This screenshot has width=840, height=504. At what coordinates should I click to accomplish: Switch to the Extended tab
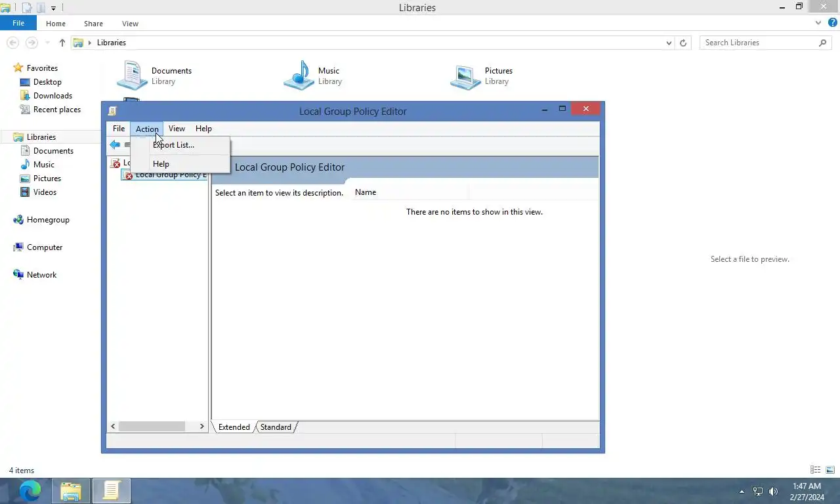pyautogui.click(x=234, y=427)
